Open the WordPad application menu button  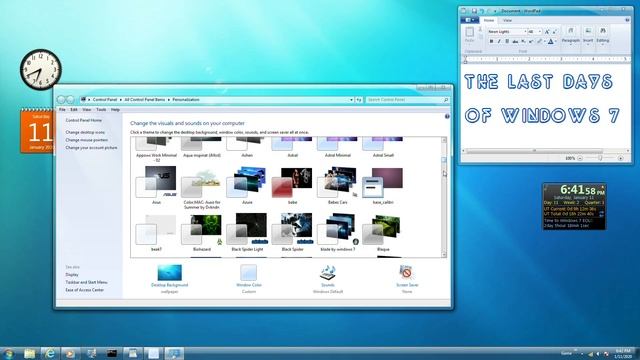pyautogui.click(x=469, y=20)
